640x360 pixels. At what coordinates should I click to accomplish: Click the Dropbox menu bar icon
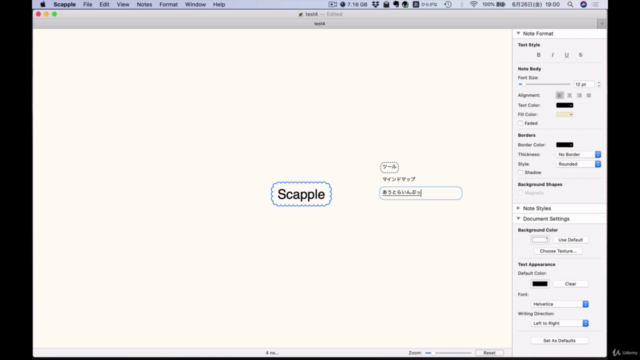(376, 4)
